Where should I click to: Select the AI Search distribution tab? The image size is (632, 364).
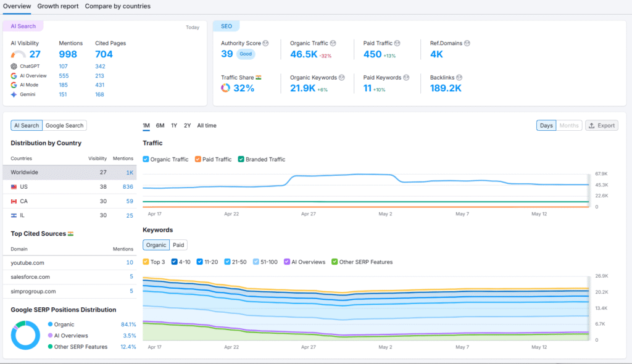[x=27, y=125]
